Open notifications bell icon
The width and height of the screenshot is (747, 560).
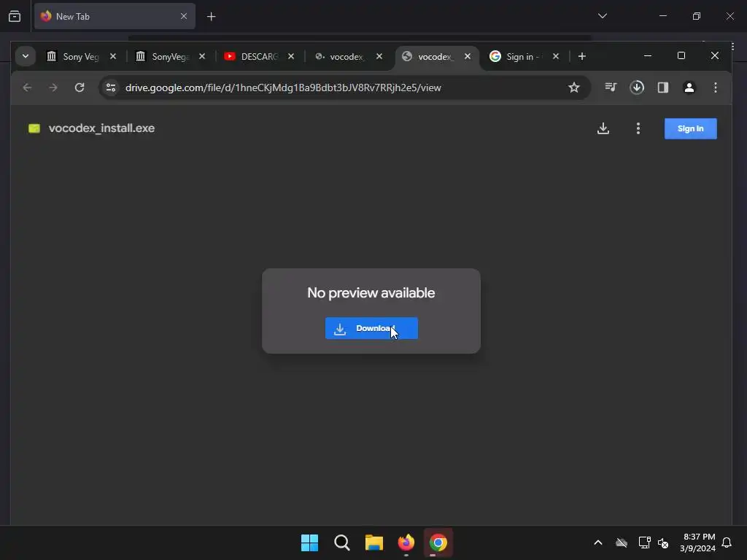727,542
